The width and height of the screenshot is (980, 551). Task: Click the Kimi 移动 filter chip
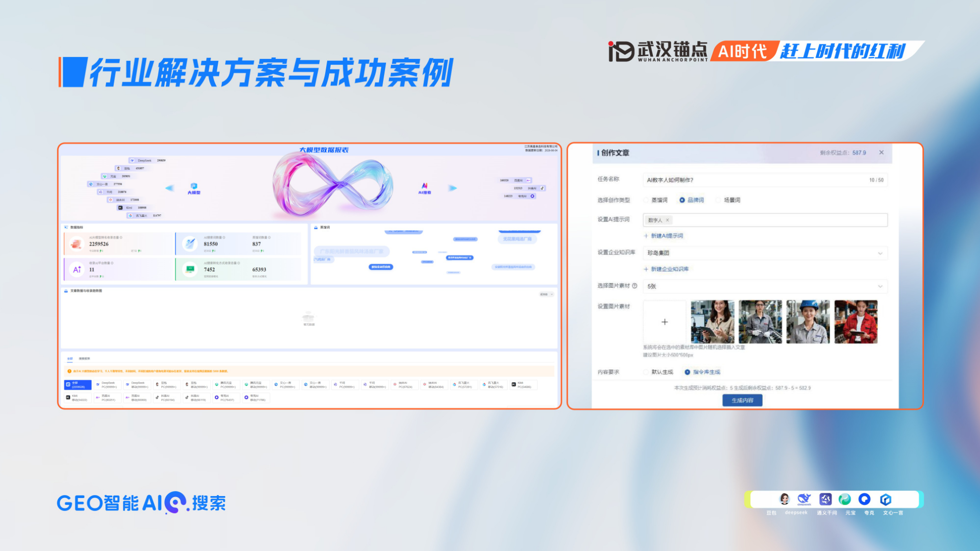78,398
